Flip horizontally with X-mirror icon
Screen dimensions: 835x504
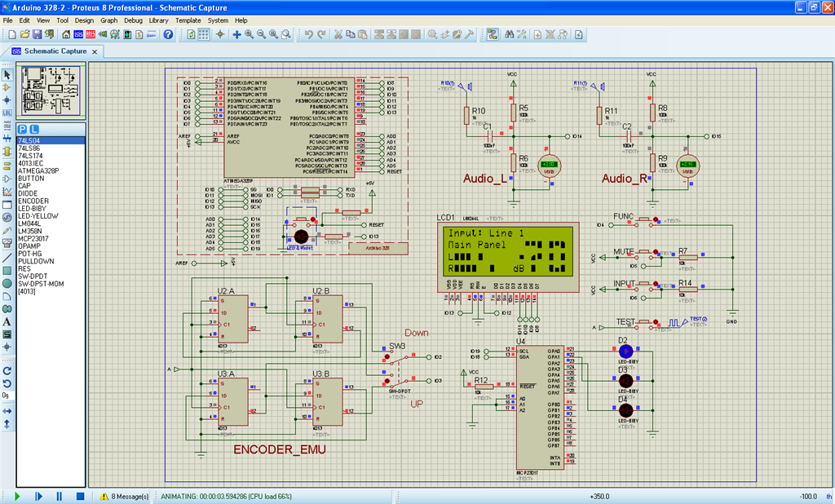pos(7,411)
